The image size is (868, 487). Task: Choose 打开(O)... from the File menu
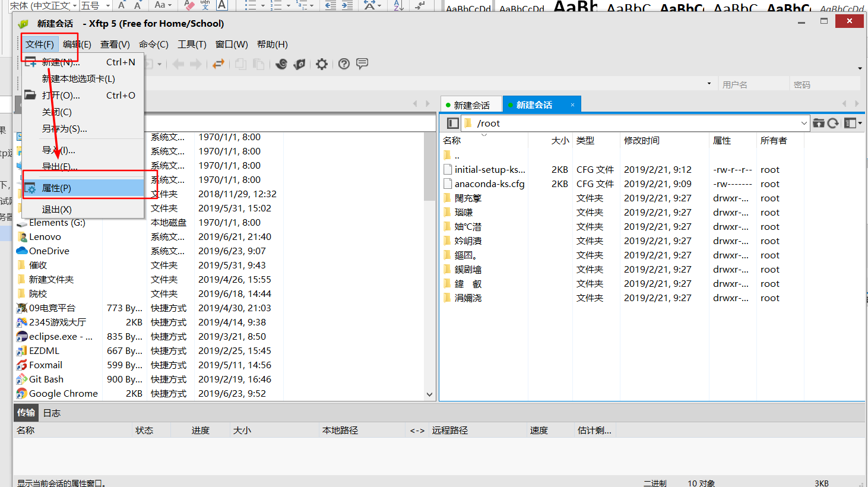coord(83,95)
